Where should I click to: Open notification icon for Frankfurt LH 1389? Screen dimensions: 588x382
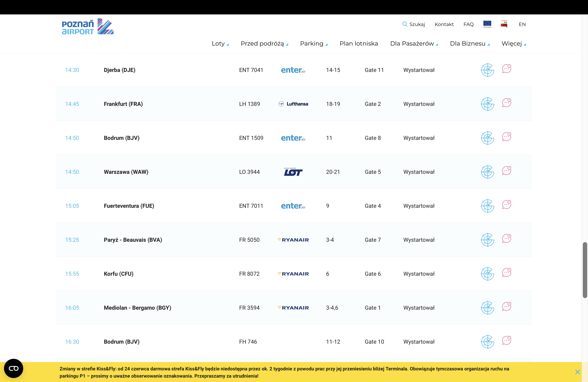point(506,103)
